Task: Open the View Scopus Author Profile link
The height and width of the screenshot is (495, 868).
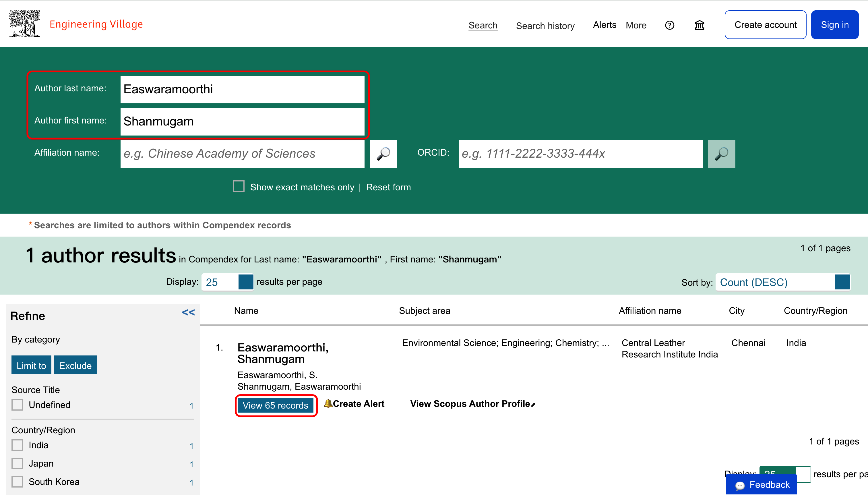Action: (472, 403)
